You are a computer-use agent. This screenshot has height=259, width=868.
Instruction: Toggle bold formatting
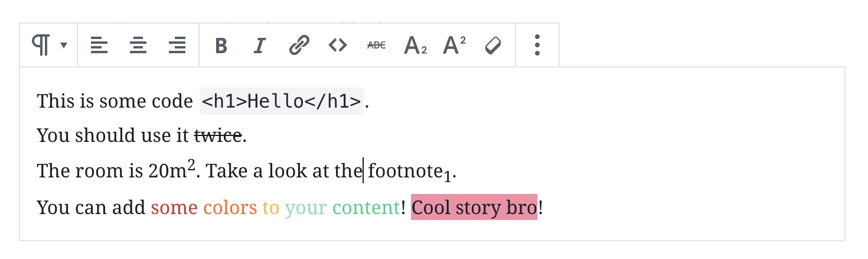(221, 46)
